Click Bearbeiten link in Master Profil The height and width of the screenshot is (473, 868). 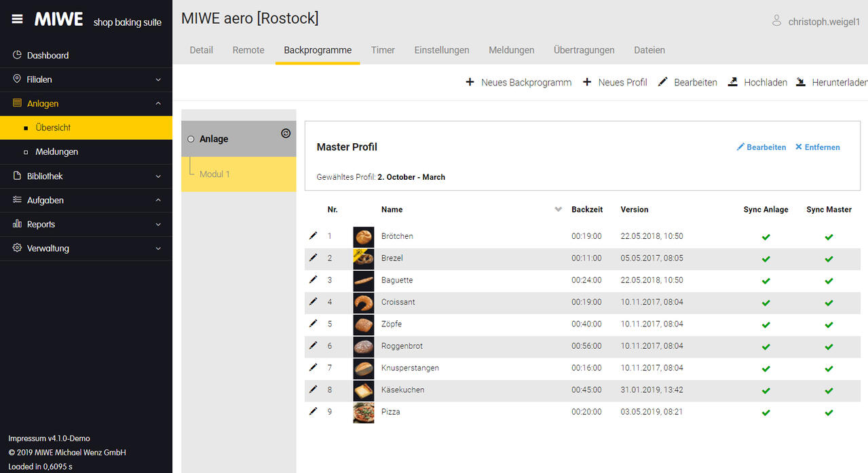pyautogui.click(x=761, y=147)
